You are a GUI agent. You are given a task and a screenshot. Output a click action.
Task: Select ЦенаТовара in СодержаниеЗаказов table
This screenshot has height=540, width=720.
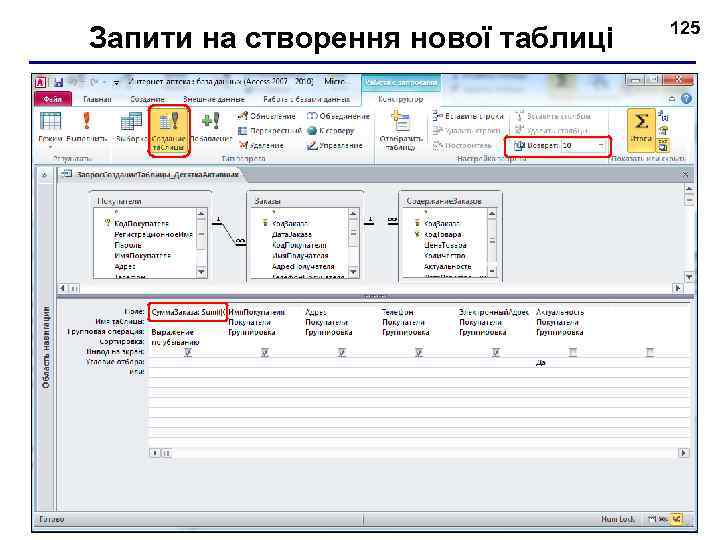click(445, 245)
